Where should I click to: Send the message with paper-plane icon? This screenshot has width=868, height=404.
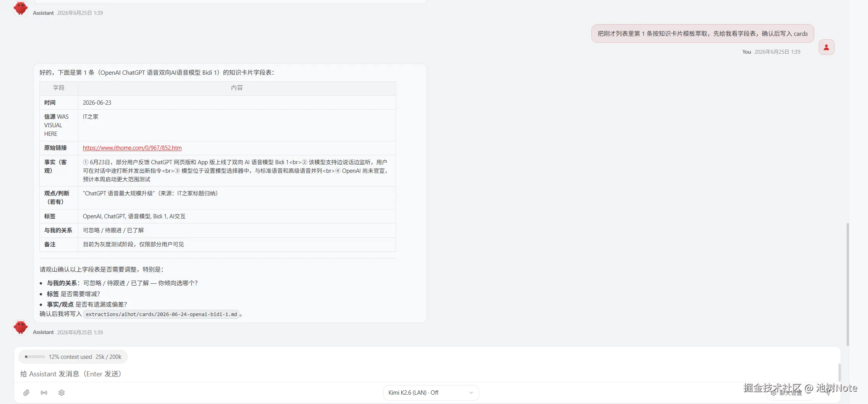[828, 393]
